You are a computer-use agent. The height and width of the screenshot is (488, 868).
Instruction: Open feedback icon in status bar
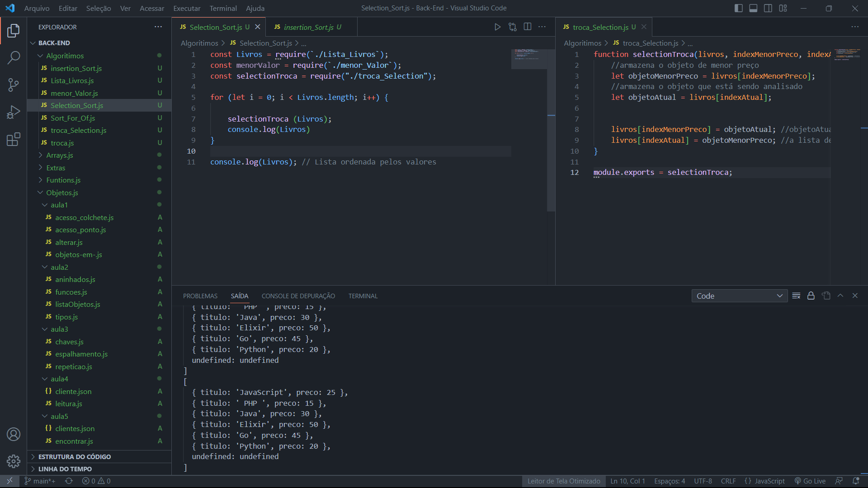(839, 481)
